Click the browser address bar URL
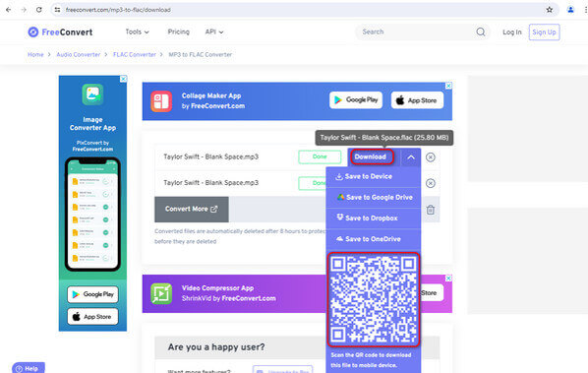 (118, 10)
